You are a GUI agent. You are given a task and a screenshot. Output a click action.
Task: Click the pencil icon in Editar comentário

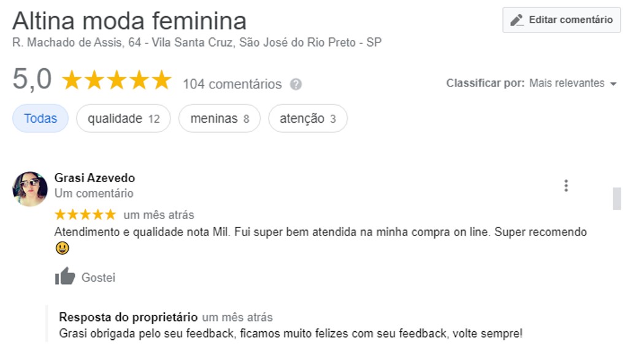tap(516, 20)
